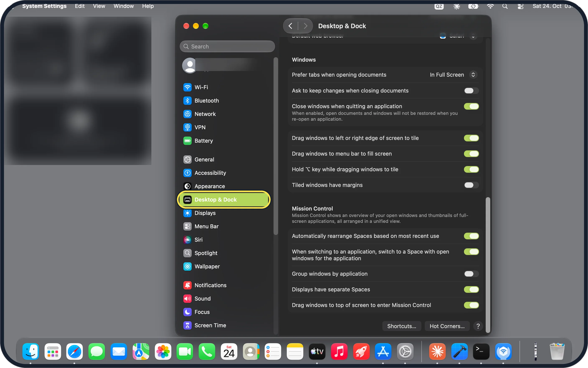
Task: Select Sound in the sidebar
Action: [224, 299]
